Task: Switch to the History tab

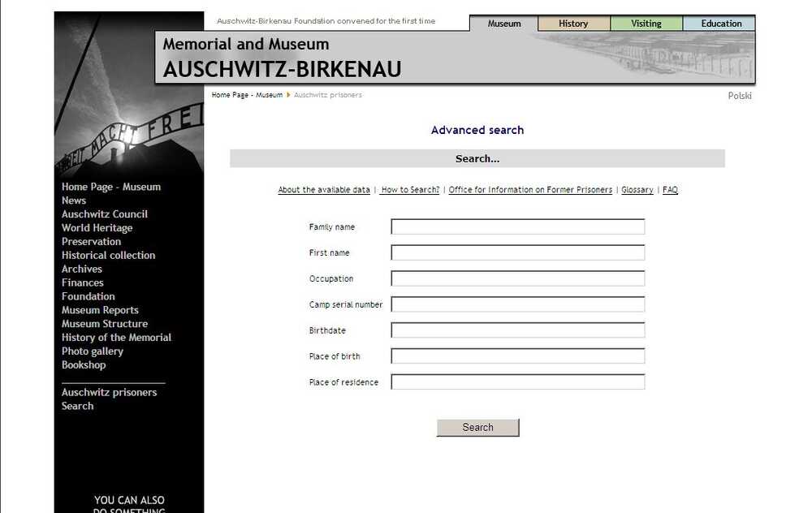Action: point(573,24)
